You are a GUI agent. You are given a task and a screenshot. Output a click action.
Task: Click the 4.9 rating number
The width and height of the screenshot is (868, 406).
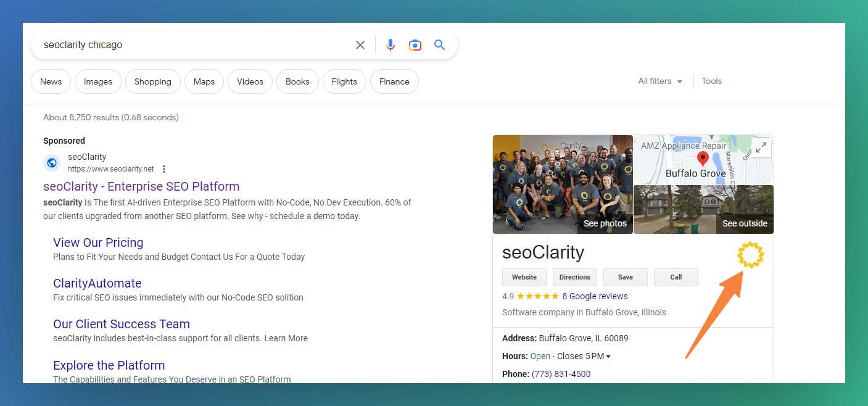(x=508, y=296)
